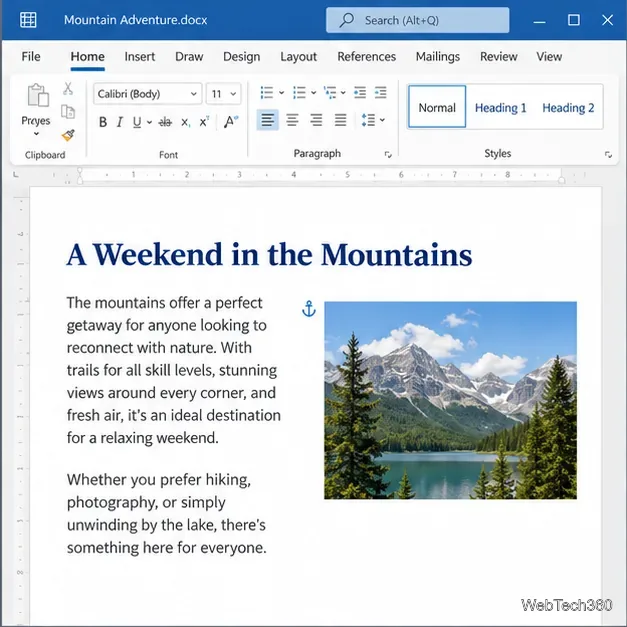627x627 pixels.
Task: Click the left indent marker on ruler
Action: (80, 176)
